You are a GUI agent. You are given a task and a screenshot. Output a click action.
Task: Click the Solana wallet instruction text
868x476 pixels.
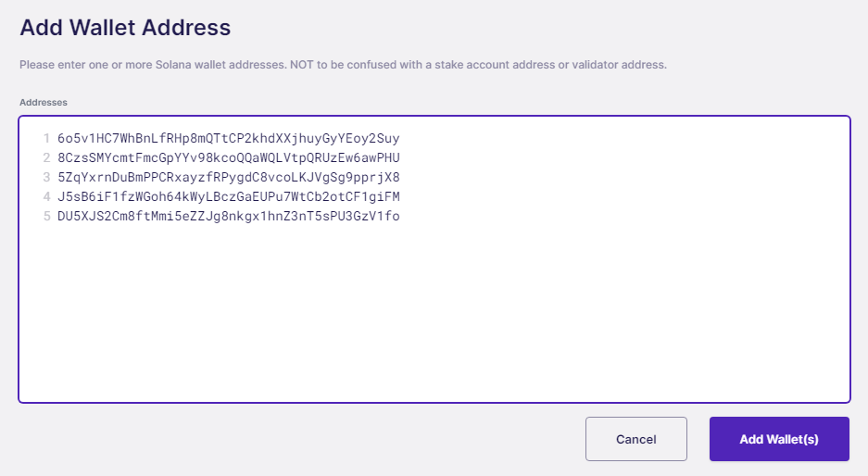click(343, 65)
